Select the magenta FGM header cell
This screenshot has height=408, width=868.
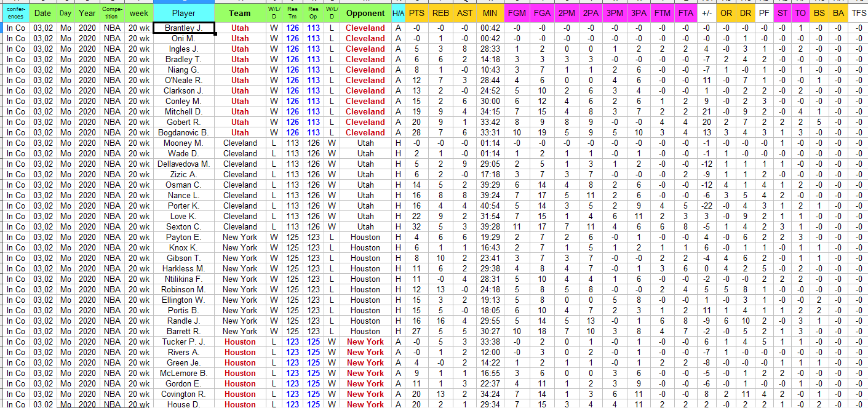click(x=517, y=13)
